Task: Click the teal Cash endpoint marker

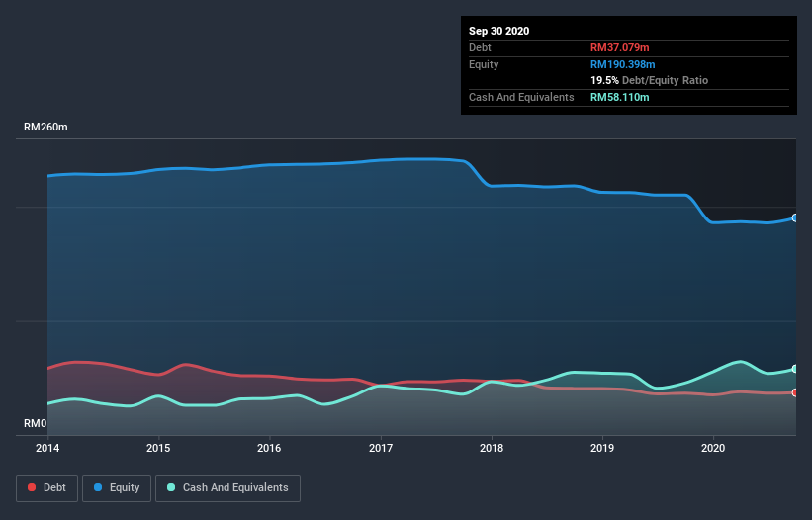Action: coord(795,369)
